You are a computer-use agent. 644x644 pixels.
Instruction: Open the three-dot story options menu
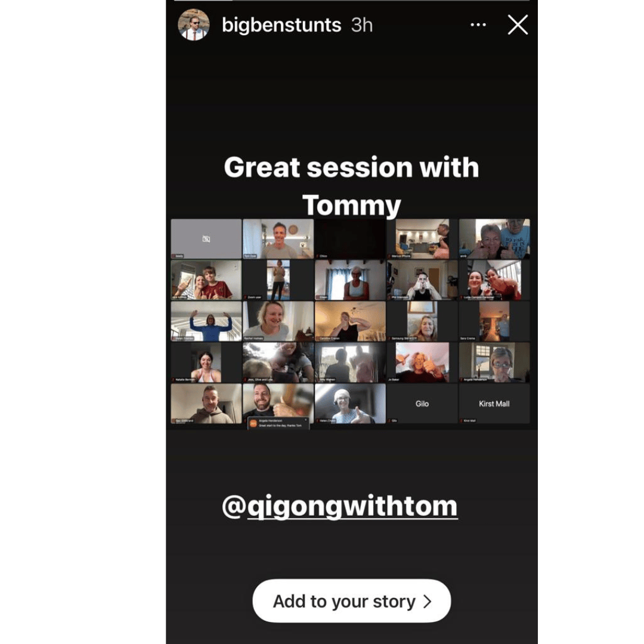pyautogui.click(x=478, y=24)
